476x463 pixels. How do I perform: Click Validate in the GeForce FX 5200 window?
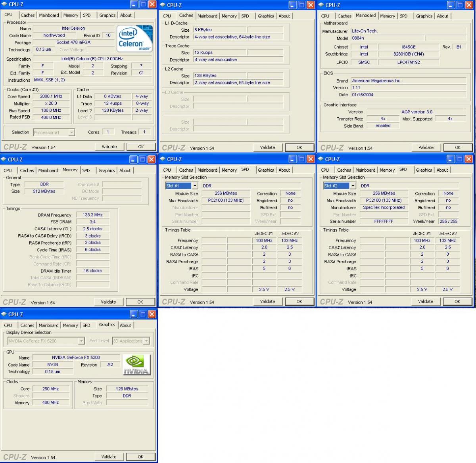tap(109, 457)
